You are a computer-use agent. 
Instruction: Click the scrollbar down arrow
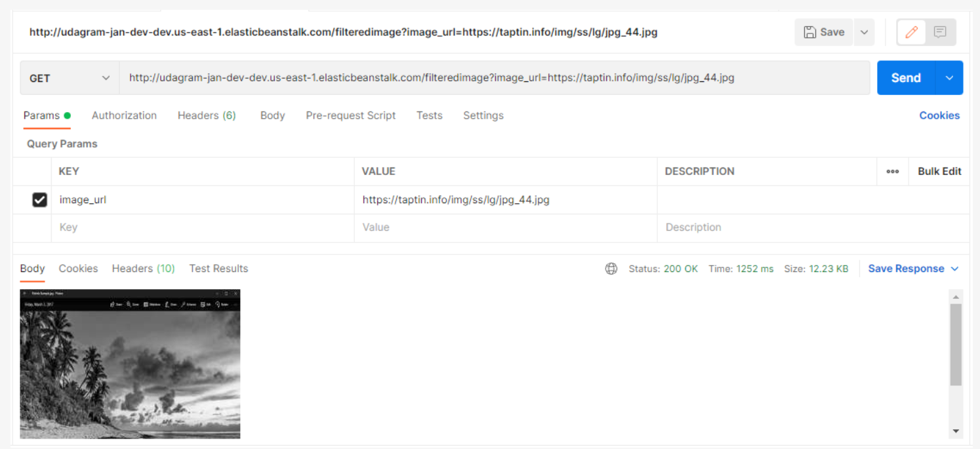coord(956,431)
